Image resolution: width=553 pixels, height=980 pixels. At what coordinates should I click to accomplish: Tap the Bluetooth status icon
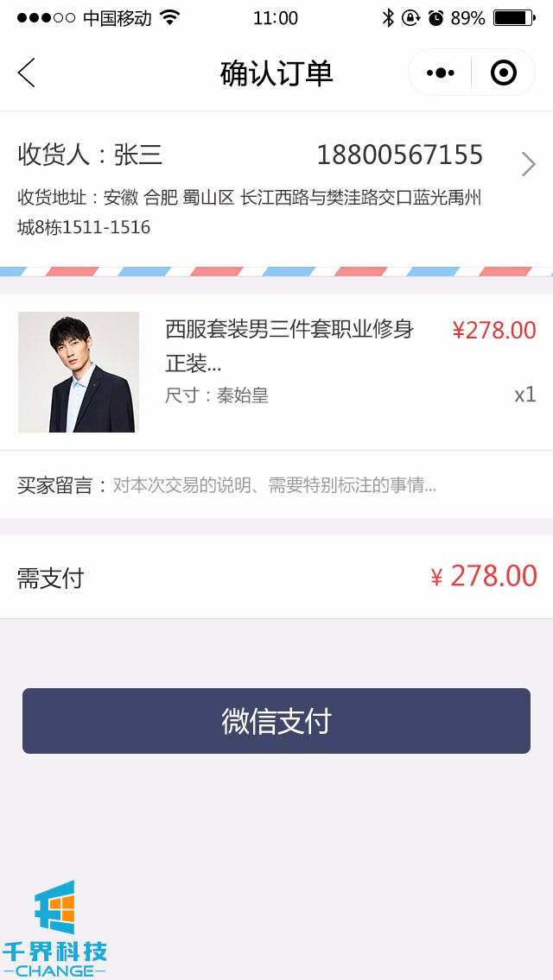click(x=388, y=18)
